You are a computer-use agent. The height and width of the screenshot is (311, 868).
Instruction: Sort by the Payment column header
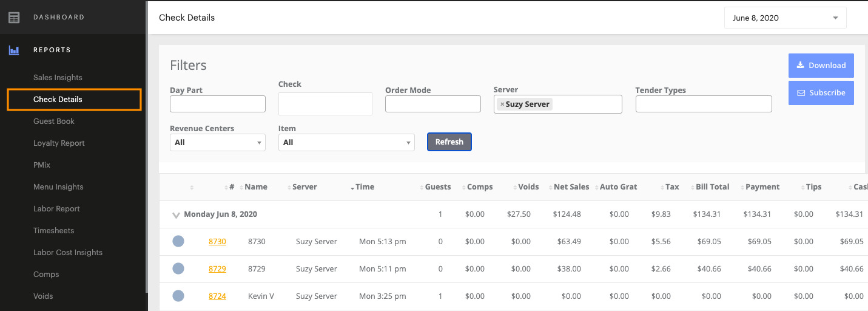pyautogui.click(x=762, y=187)
